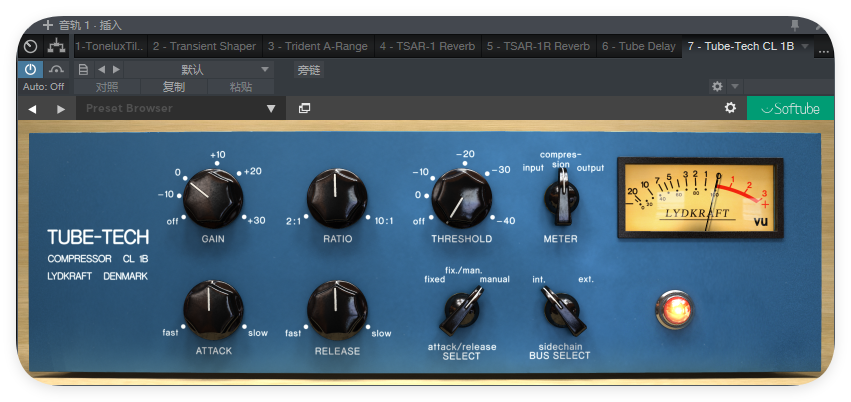Image resolution: width=851 pixels, height=402 pixels.
Task: Click the automation mode curve icon
Action: 56,69
